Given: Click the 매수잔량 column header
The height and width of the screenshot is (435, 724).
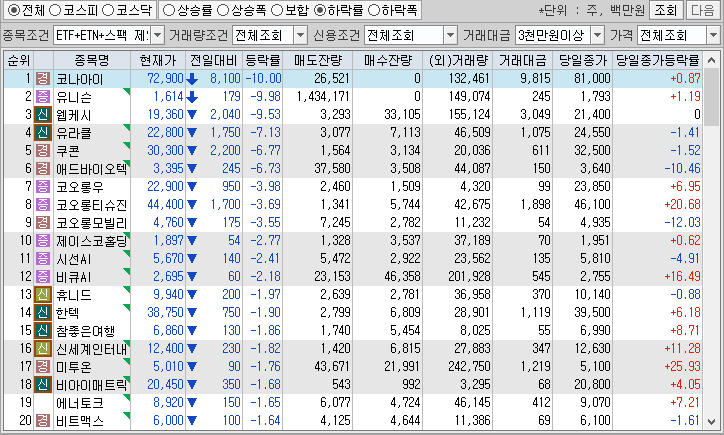Looking at the screenshot, I should coord(387,60).
